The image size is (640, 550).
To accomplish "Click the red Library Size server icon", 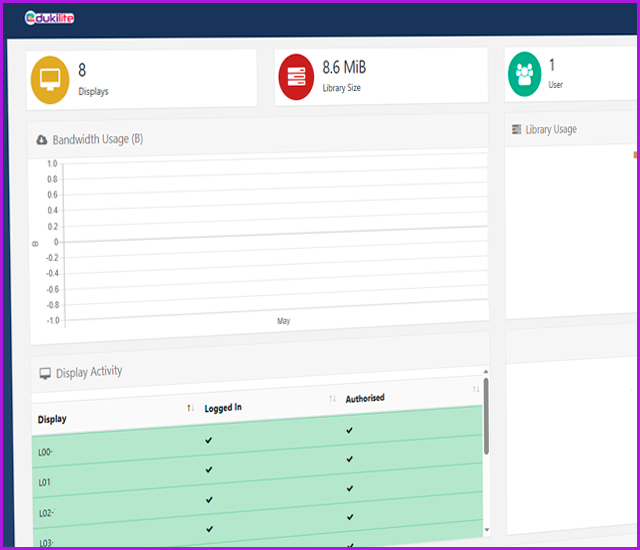I will click(x=297, y=77).
